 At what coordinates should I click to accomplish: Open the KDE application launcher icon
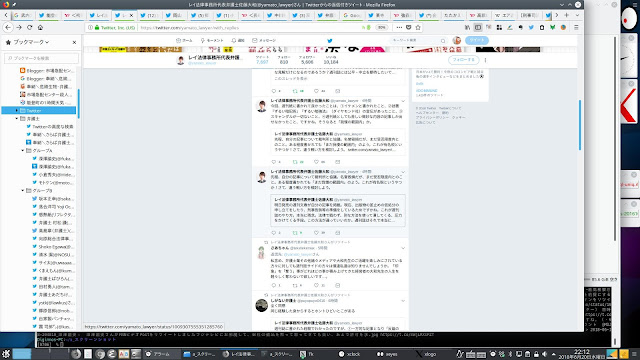(6, 354)
